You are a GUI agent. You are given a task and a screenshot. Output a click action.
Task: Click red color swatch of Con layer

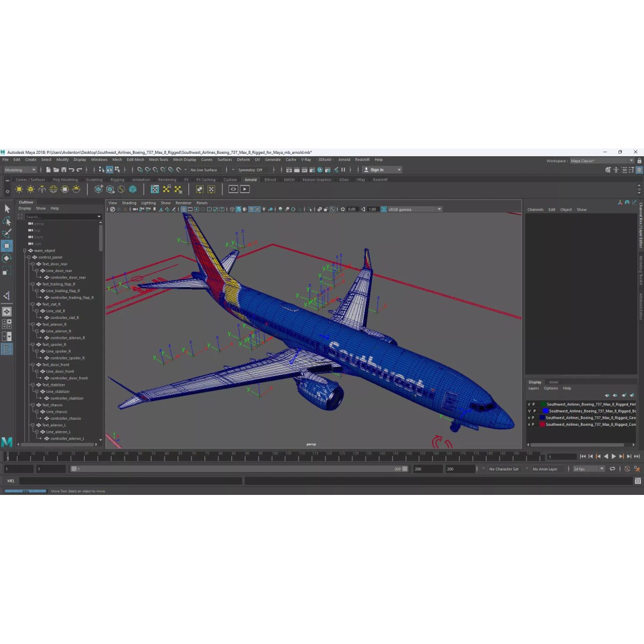(542, 425)
